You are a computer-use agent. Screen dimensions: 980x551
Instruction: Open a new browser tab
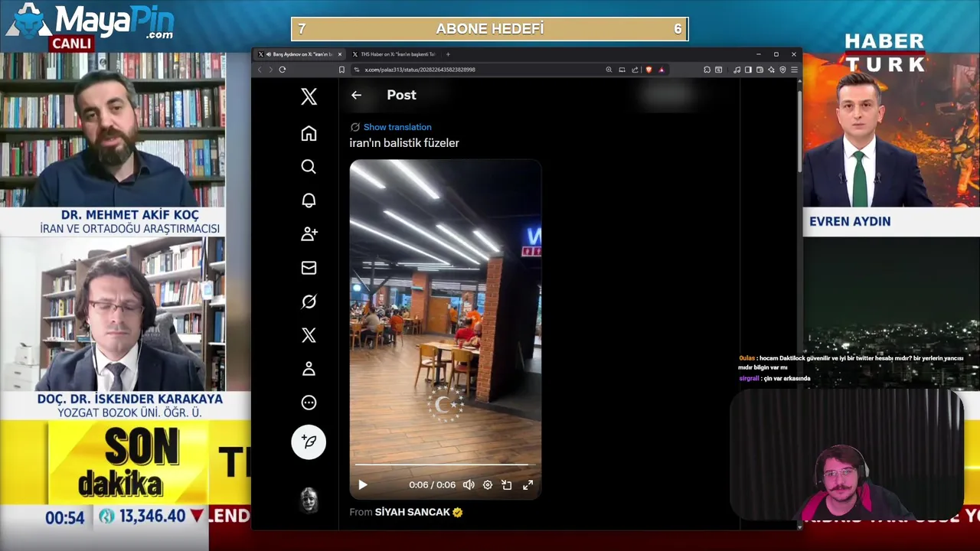[x=448, y=54]
